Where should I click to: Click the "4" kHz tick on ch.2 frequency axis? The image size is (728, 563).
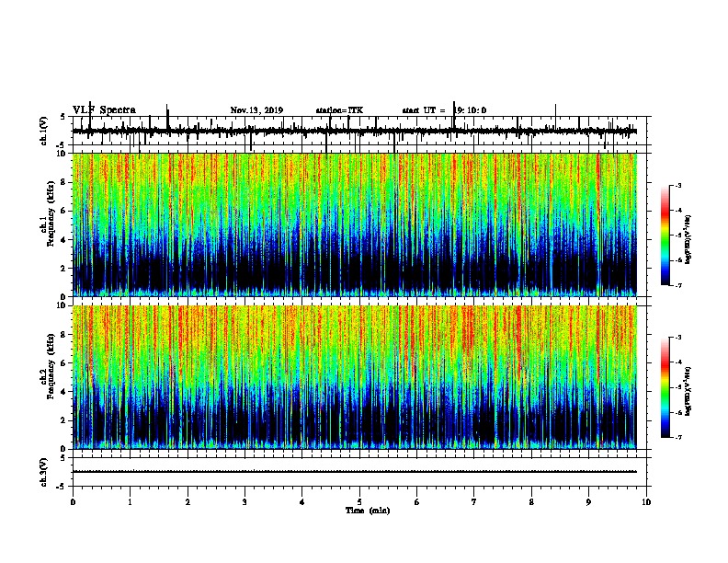(64, 392)
